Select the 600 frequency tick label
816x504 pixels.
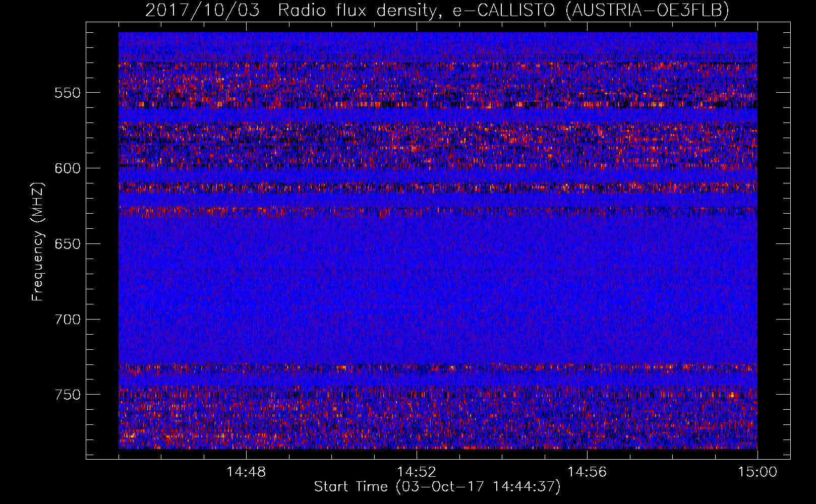[68, 168]
